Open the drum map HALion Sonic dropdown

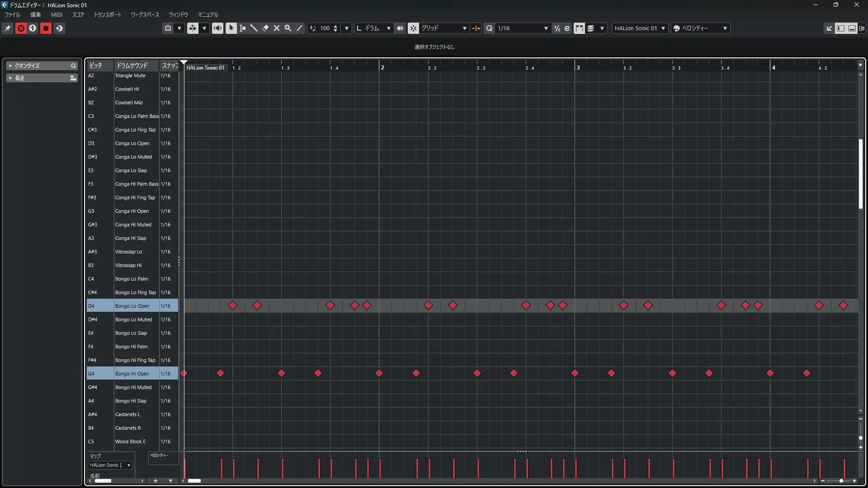110,465
